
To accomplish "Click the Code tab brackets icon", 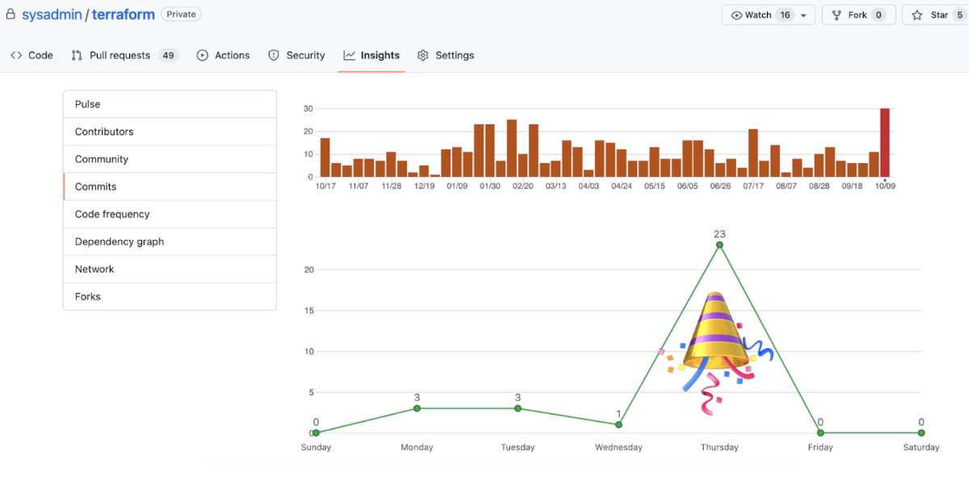I will click(16, 56).
